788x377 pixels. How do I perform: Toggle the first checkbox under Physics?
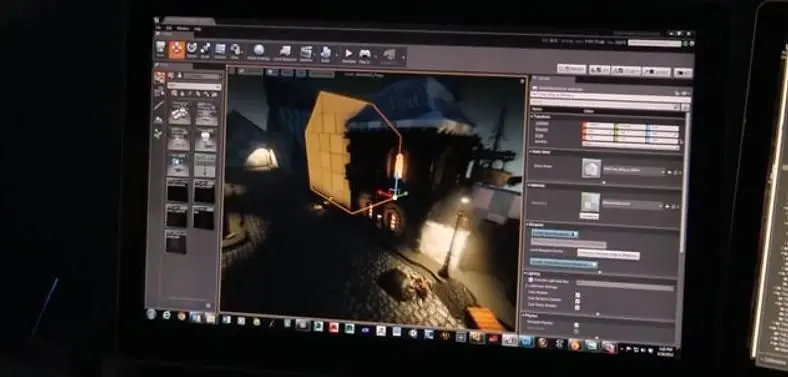click(576, 325)
